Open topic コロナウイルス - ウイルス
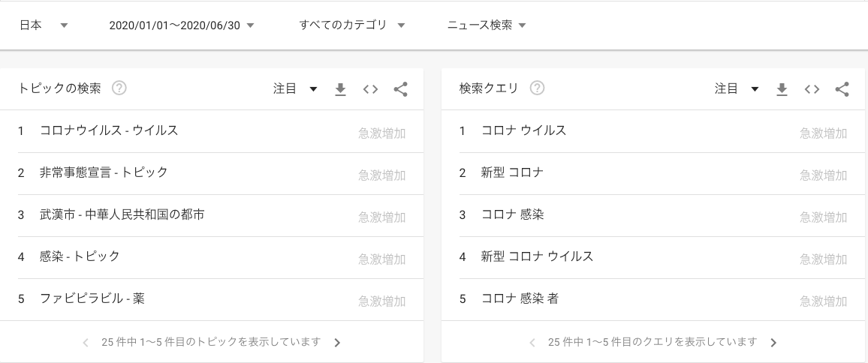 pos(212,131)
